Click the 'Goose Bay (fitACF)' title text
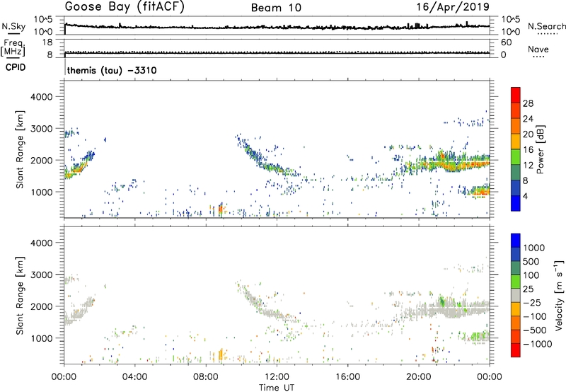Image resolution: width=566 pixels, height=392 pixels. tap(125, 7)
